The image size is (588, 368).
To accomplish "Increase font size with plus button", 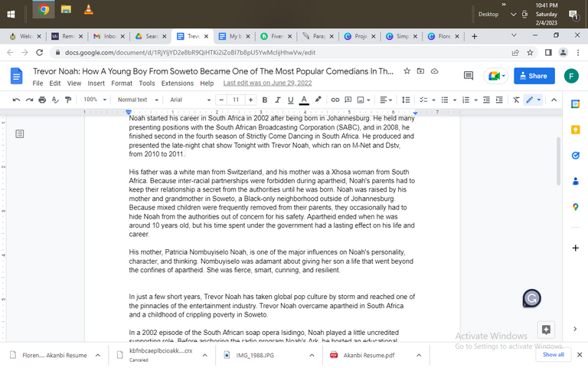I will pos(250,100).
